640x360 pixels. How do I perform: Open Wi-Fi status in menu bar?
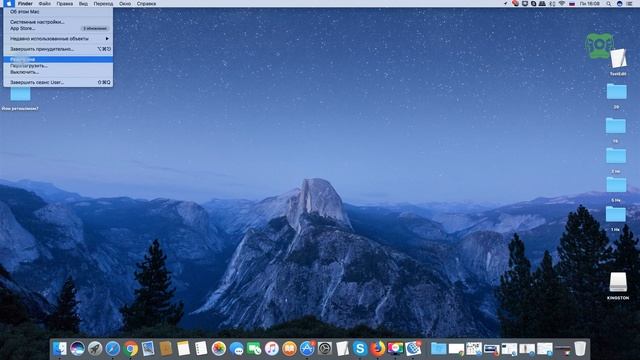point(562,4)
